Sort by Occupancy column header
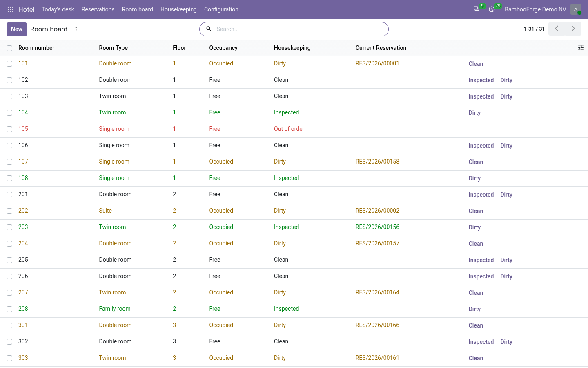Viewport: 588px width, 368px height. 223,48
